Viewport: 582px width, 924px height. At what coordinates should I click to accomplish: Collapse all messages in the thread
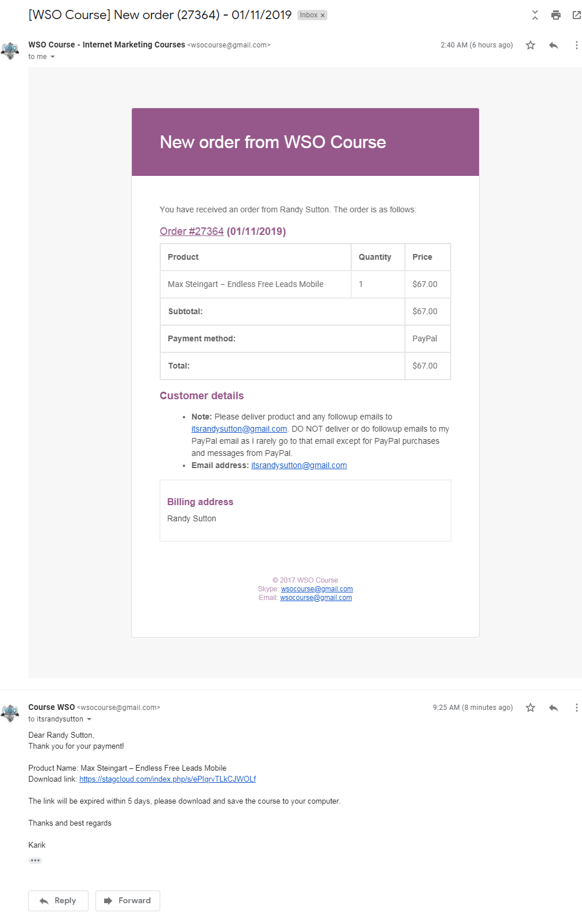click(535, 15)
